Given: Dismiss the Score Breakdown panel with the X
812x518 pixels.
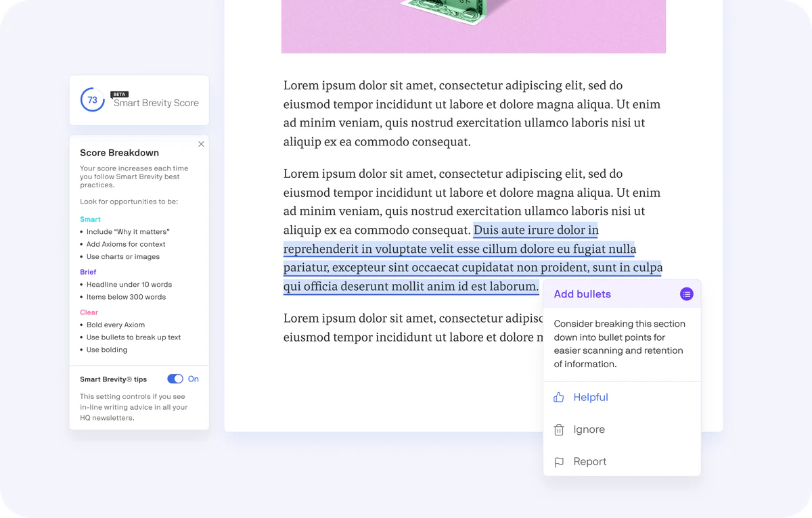Looking at the screenshot, I should click(x=201, y=144).
